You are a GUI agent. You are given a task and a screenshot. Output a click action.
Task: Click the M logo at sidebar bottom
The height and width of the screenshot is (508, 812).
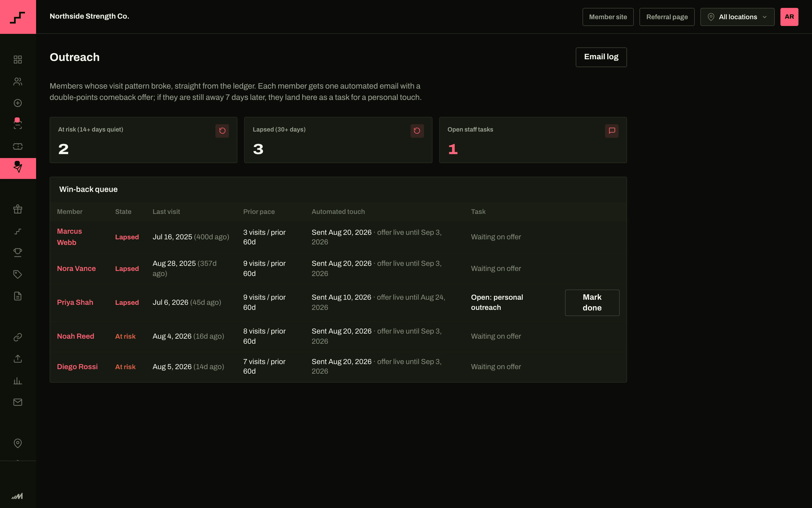pos(17,496)
